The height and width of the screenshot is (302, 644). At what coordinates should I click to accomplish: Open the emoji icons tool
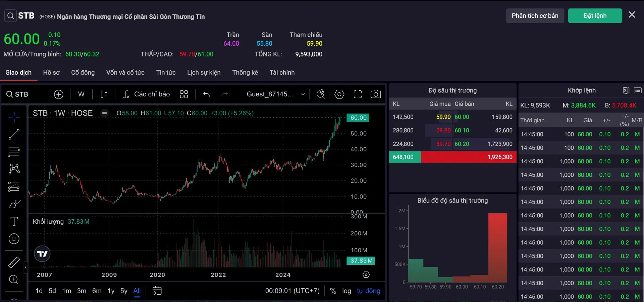click(14, 239)
